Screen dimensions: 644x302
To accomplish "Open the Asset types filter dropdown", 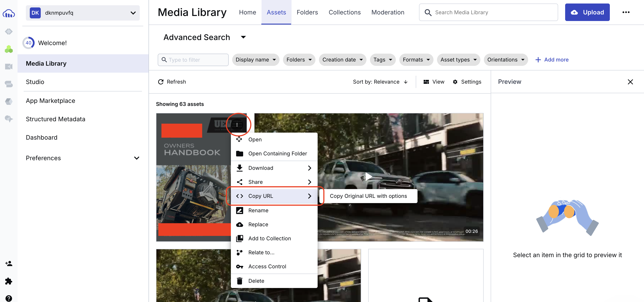I will (x=458, y=60).
